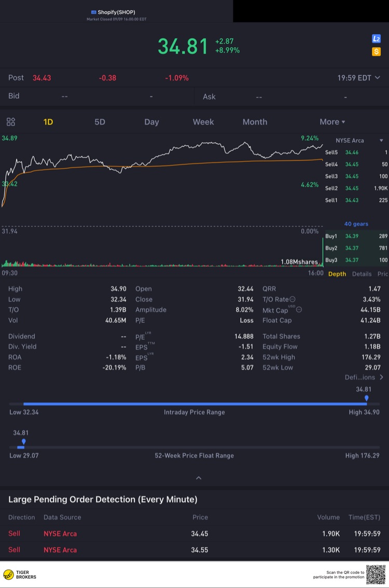The width and height of the screenshot is (389, 588).
Task: Click the Direction column header
Action: [21, 517]
